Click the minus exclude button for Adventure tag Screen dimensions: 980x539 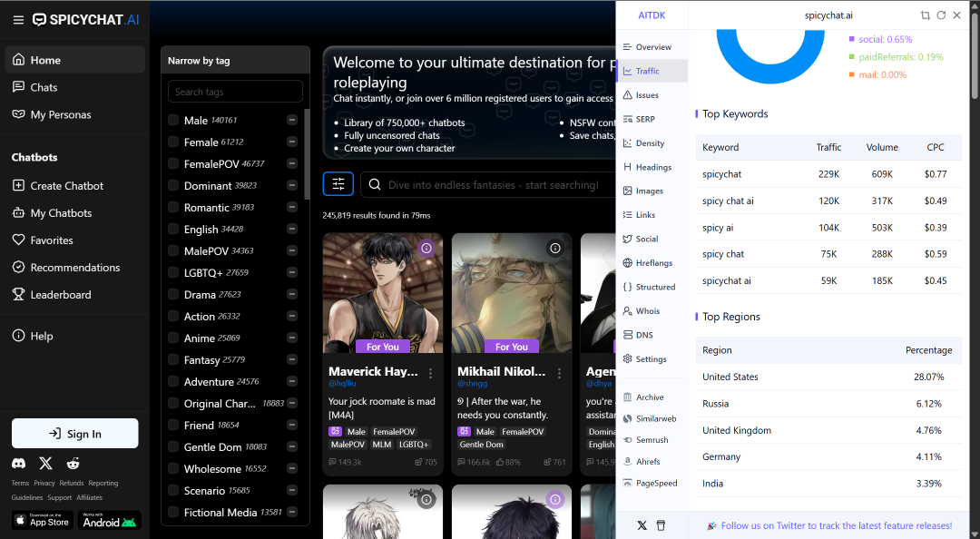click(x=292, y=381)
